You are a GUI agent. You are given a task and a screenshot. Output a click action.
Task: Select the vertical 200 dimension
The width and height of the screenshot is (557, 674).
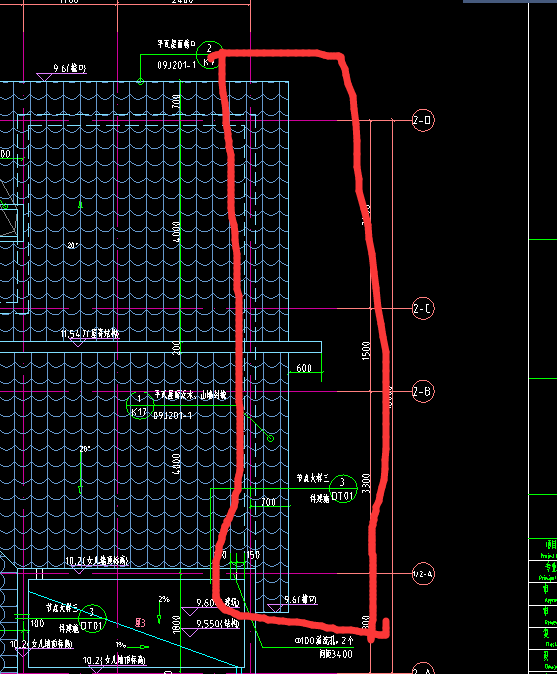[x=176, y=347]
